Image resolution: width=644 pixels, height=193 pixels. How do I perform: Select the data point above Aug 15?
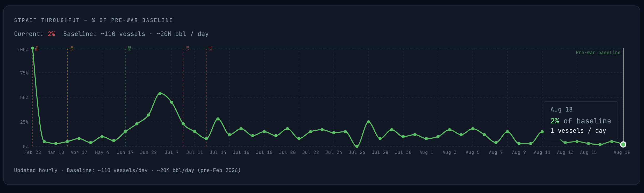click(589, 144)
